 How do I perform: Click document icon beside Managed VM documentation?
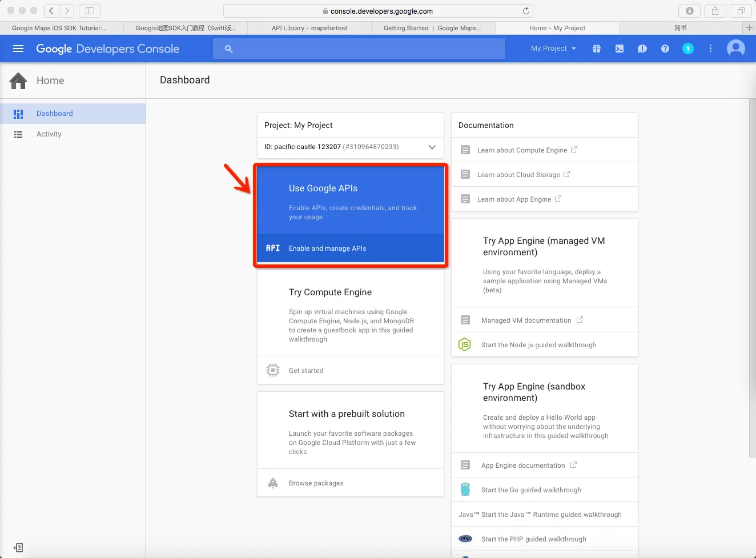tap(465, 320)
